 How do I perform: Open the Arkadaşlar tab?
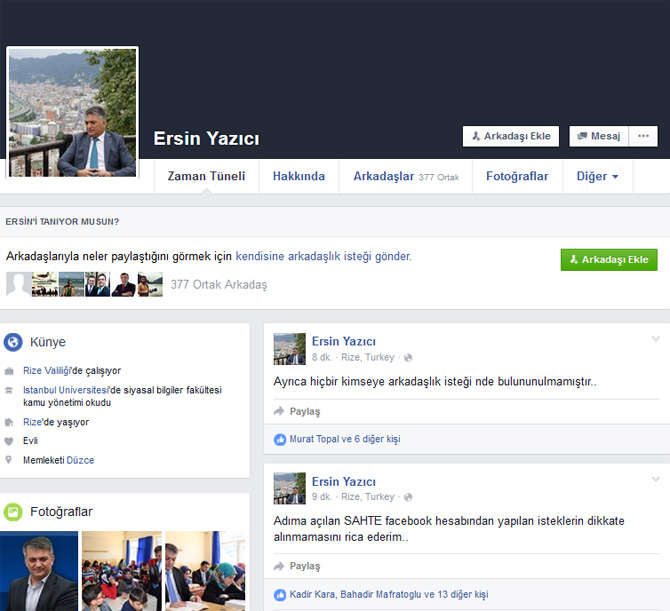pyautogui.click(x=406, y=176)
